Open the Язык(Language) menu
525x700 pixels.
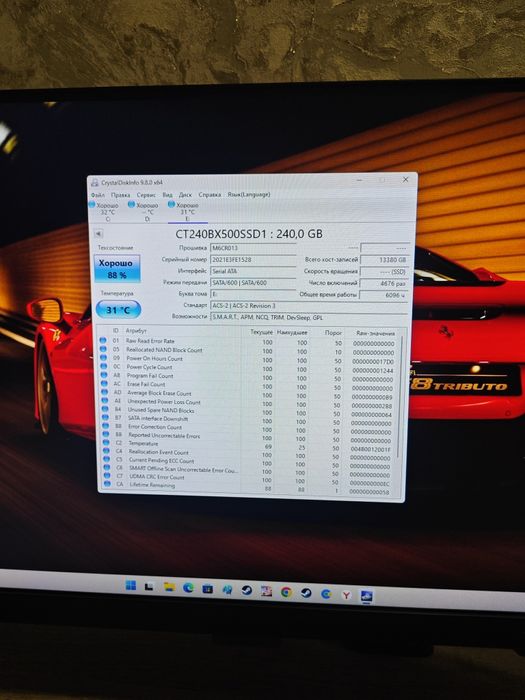[249, 195]
